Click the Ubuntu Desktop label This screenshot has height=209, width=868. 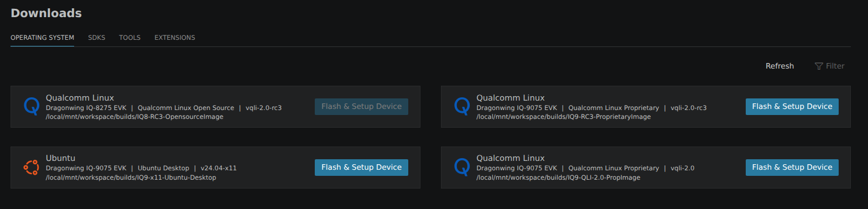coord(163,168)
